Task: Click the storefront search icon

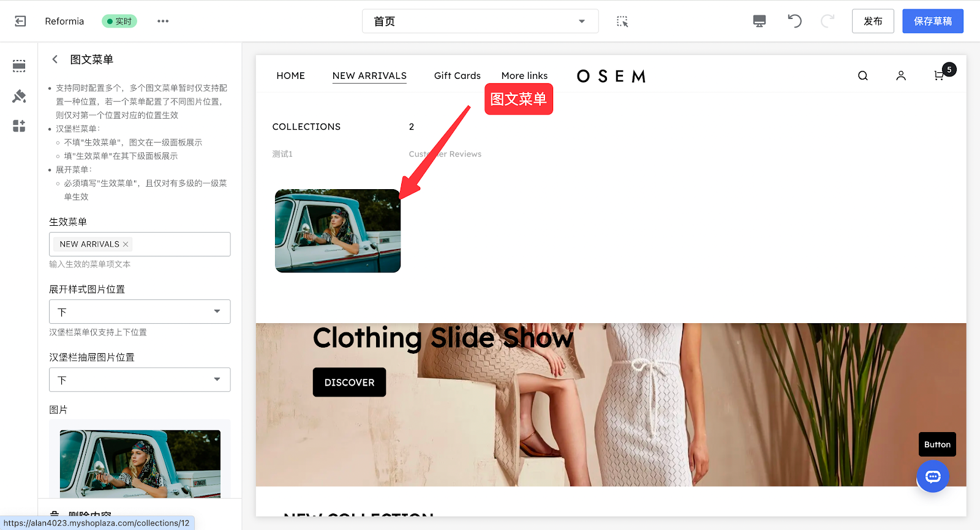Action: click(x=862, y=76)
